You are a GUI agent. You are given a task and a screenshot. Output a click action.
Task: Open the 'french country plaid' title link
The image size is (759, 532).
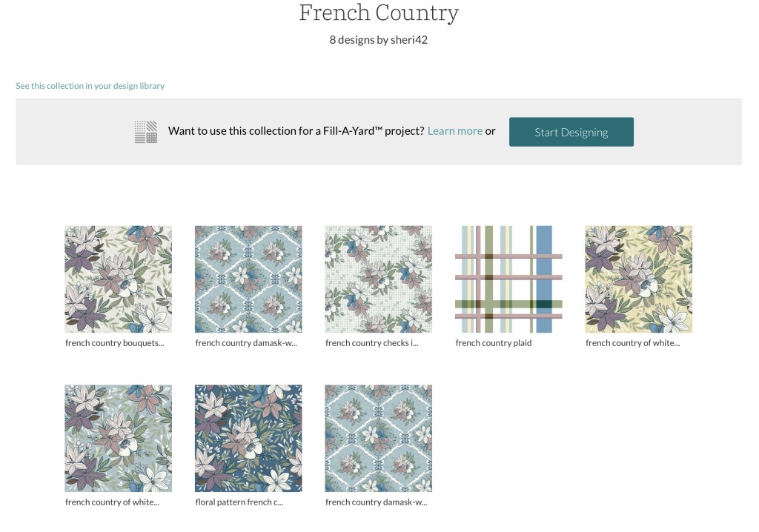click(x=494, y=343)
